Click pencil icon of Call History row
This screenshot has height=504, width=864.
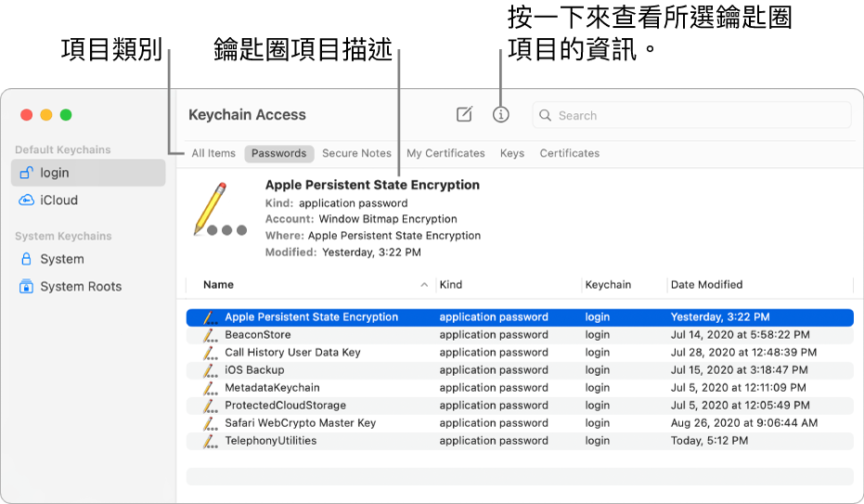coord(211,353)
